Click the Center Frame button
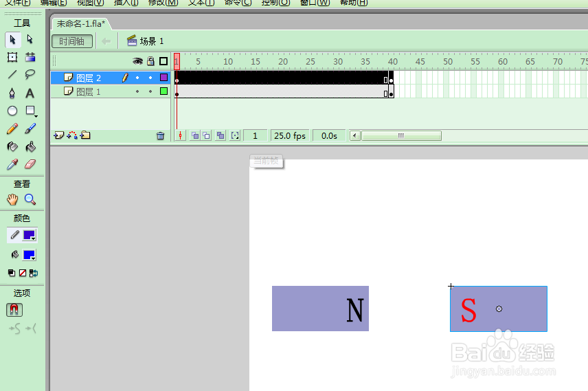Image resolution: width=588 pixels, height=391 pixels. 181,135
